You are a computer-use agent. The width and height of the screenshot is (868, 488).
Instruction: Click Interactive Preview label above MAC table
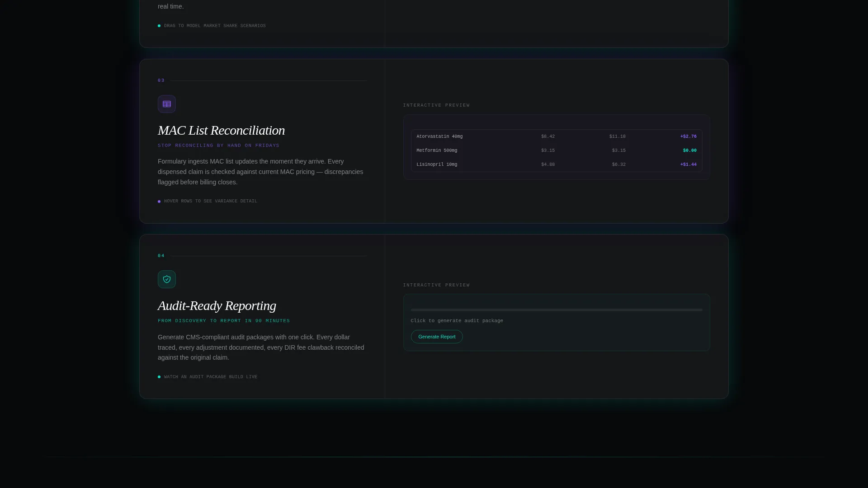pyautogui.click(x=436, y=105)
